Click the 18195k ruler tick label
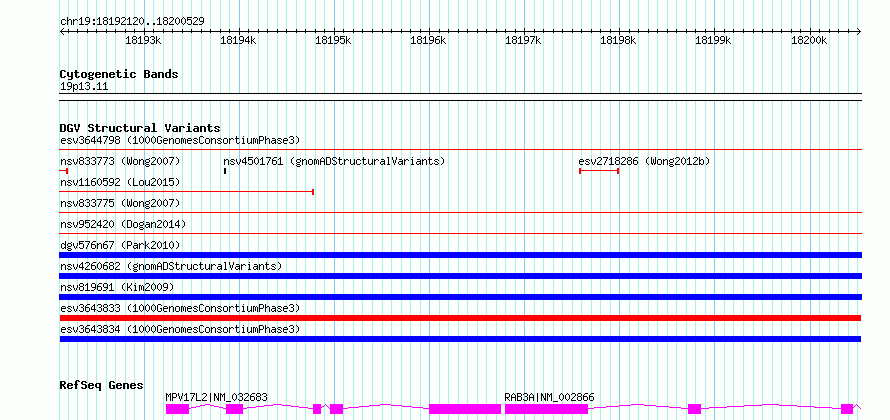 [333, 40]
